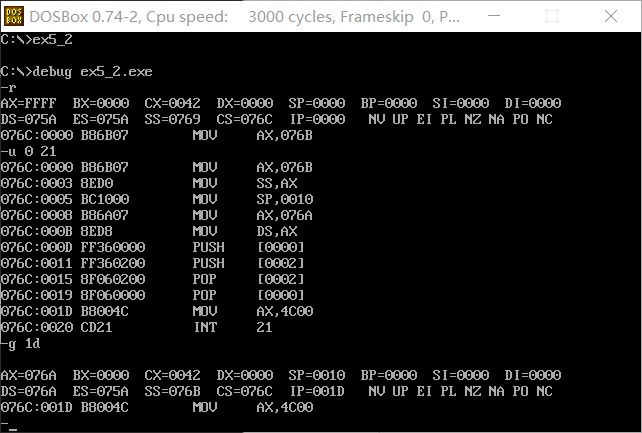The height and width of the screenshot is (433, 642).
Task: Close the DOSBox window
Action: pos(611,16)
